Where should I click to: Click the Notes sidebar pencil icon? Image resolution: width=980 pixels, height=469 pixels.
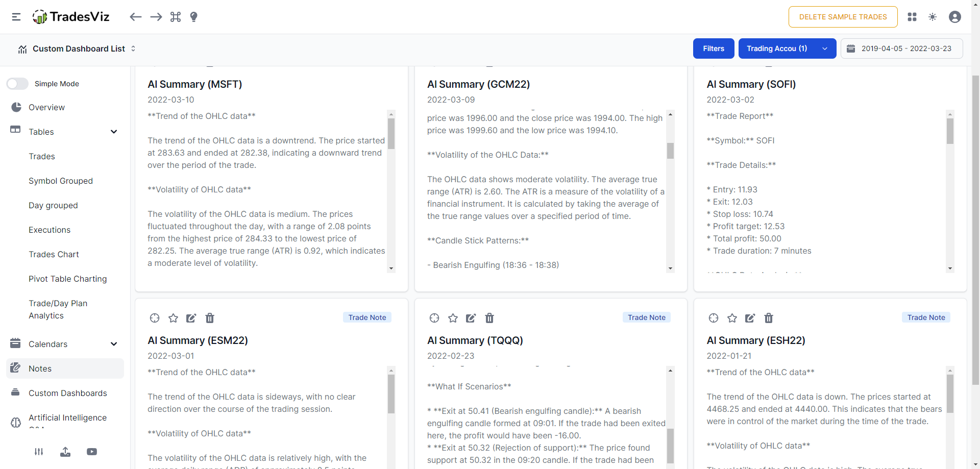(16, 367)
